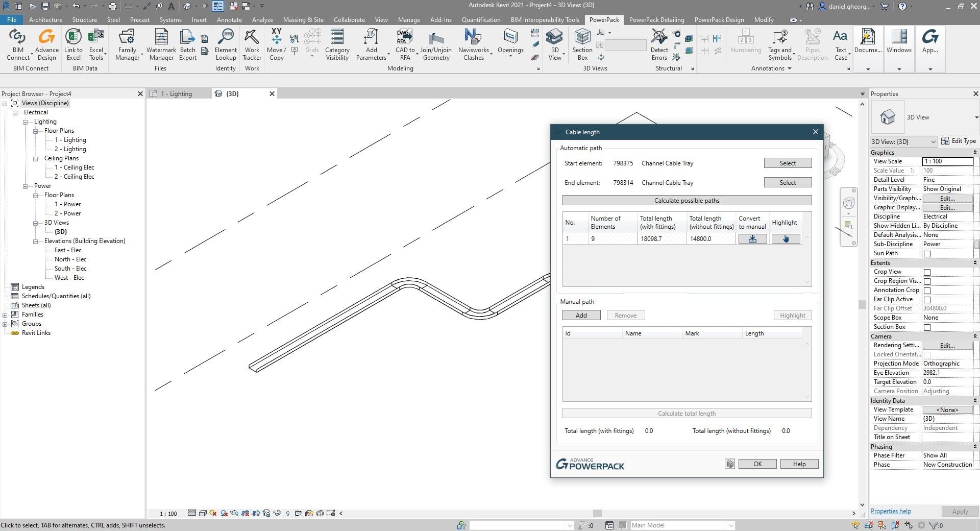Open the CAD to RFA converter
This screenshot has width=980, height=531.
point(404,45)
